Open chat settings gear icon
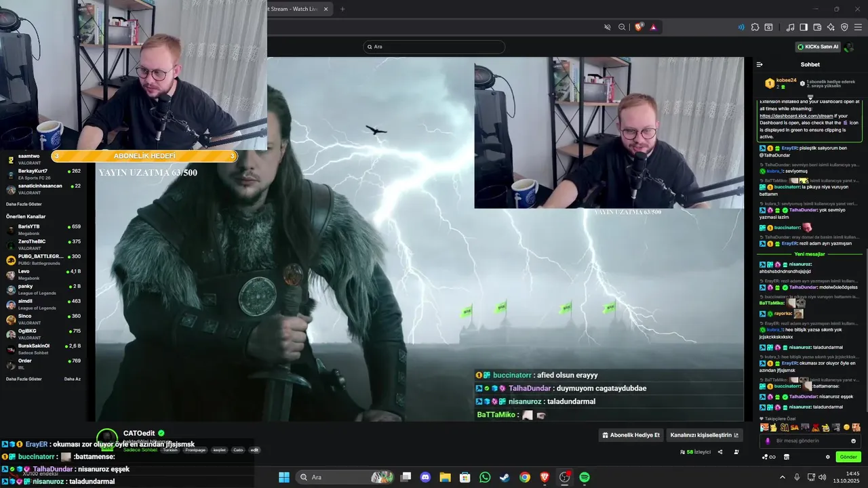 coord(827,457)
